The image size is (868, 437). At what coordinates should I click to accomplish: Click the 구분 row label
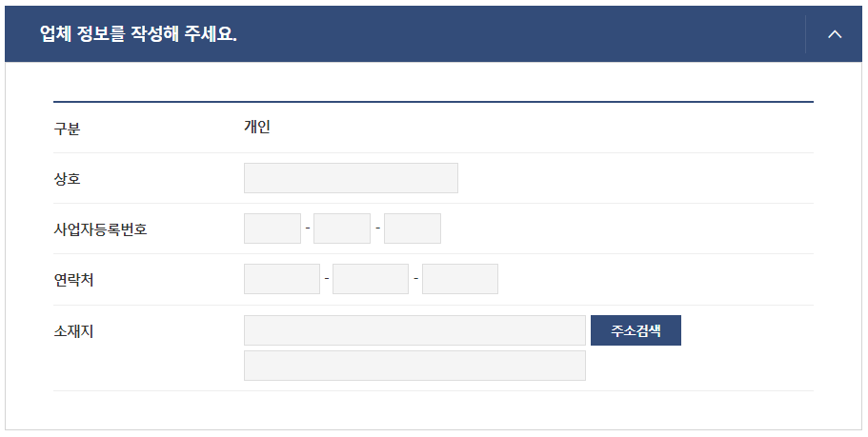(67, 129)
